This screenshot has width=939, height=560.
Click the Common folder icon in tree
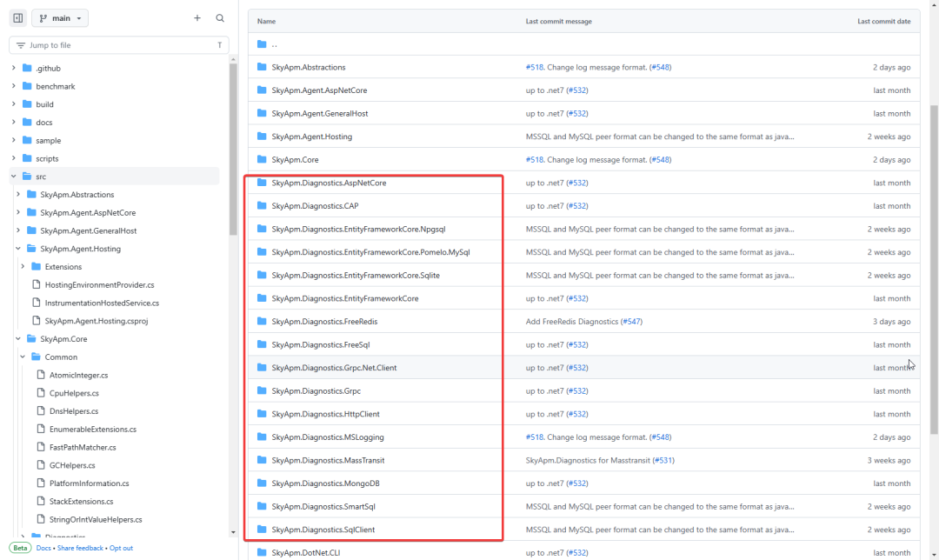[36, 357]
